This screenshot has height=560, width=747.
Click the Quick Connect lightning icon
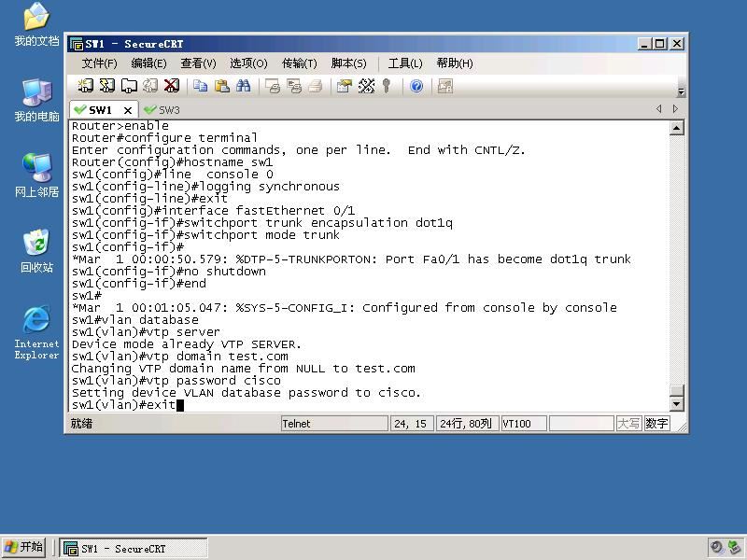[107, 86]
